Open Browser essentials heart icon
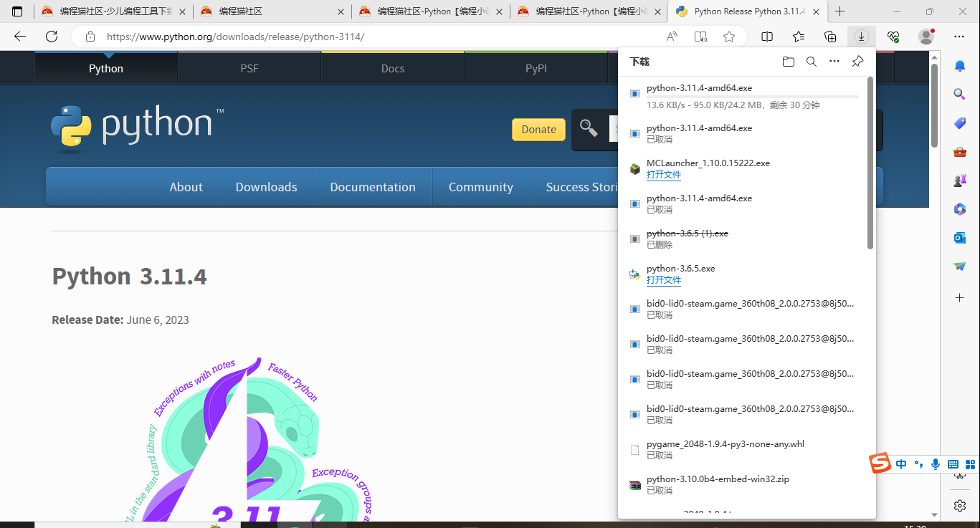Screen dimensions: 980x528 893,37
